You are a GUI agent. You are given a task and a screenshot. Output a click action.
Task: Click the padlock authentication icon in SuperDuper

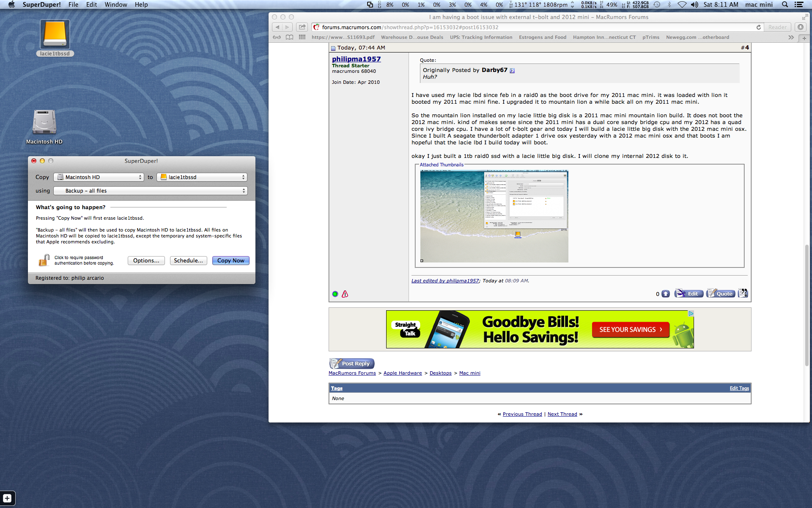click(44, 260)
